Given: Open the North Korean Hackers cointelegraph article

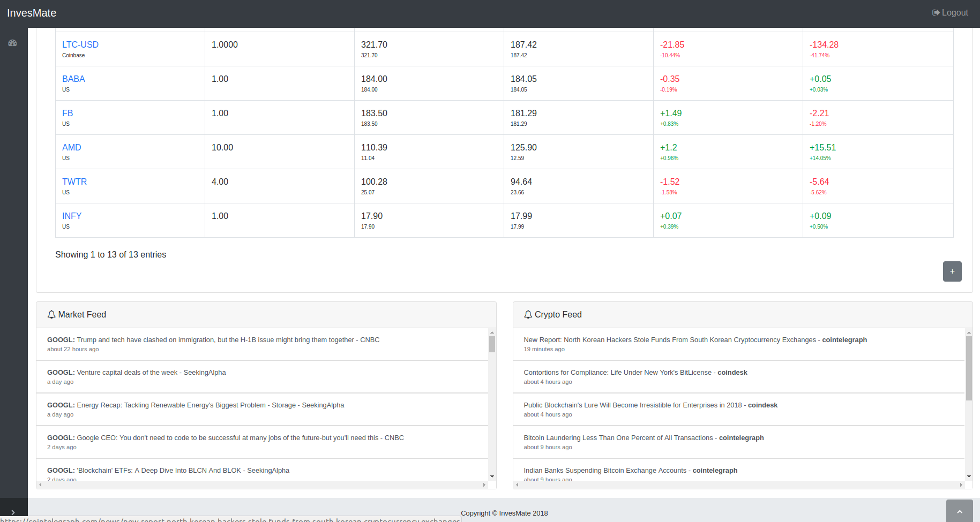Looking at the screenshot, I should coord(695,340).
